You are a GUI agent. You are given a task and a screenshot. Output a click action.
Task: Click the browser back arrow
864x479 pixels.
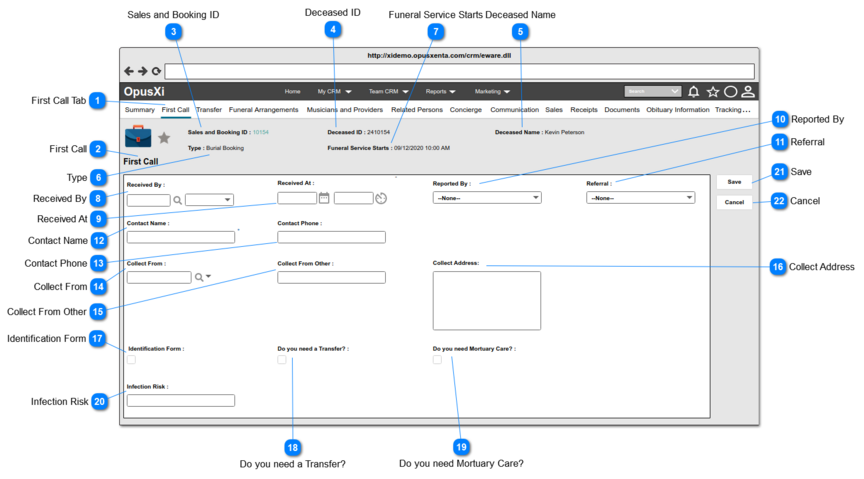coord(128,71)
